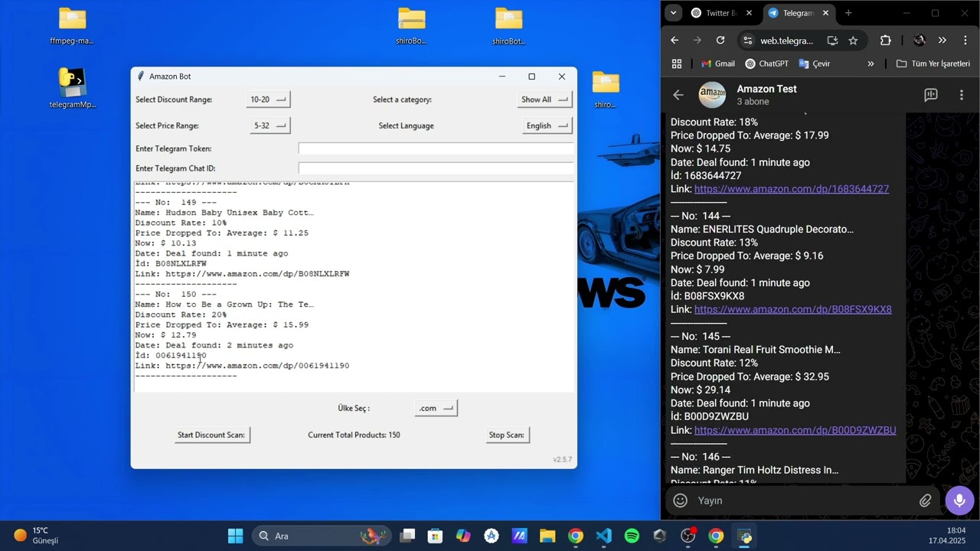This screenshot has height=551, width=980.
Task: Close the Telegram tab
Action: point(826,13)
